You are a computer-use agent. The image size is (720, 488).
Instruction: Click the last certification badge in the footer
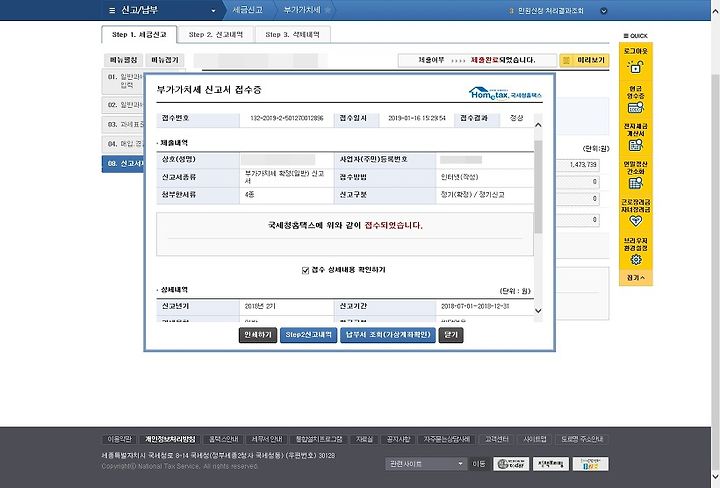591,464
